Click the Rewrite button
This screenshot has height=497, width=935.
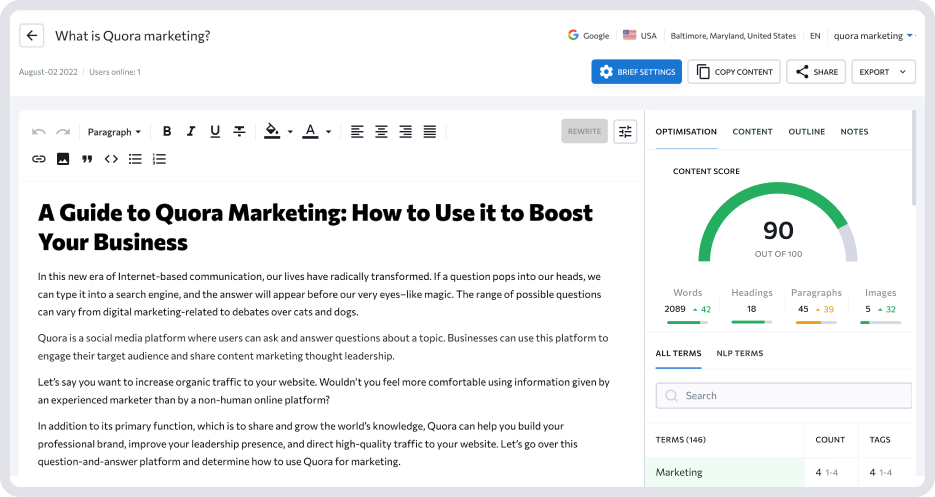(584, 131)
